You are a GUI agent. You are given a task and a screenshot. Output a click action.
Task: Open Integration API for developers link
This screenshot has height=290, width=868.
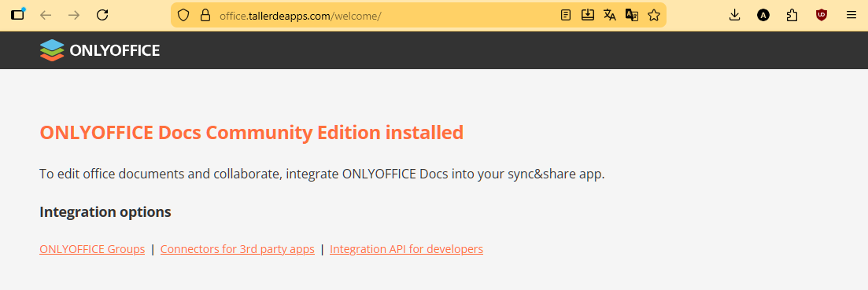[x=406, y=249]
